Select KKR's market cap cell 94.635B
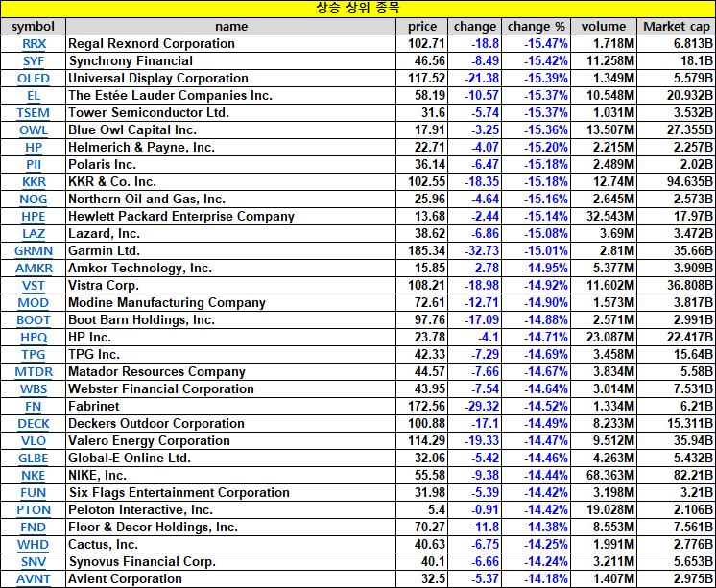The width and height of the screenshot is (716, 588). [677, 182]
